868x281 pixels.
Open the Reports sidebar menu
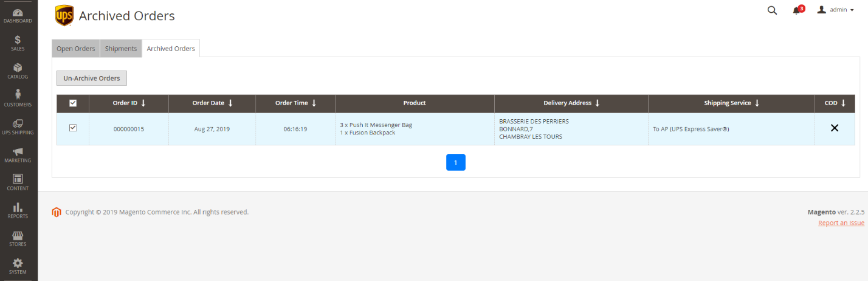(x=18, y=211)
